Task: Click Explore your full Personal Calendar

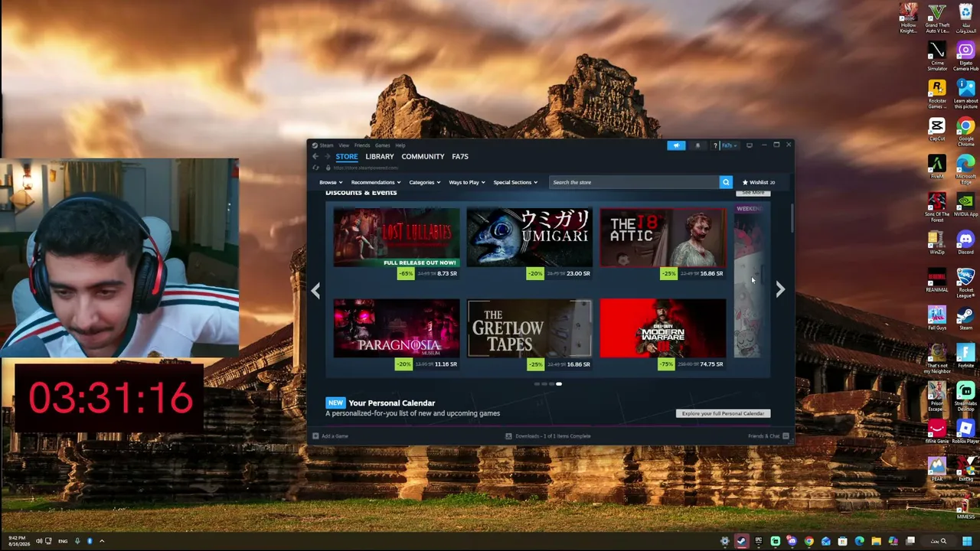Action: (723, 413)
